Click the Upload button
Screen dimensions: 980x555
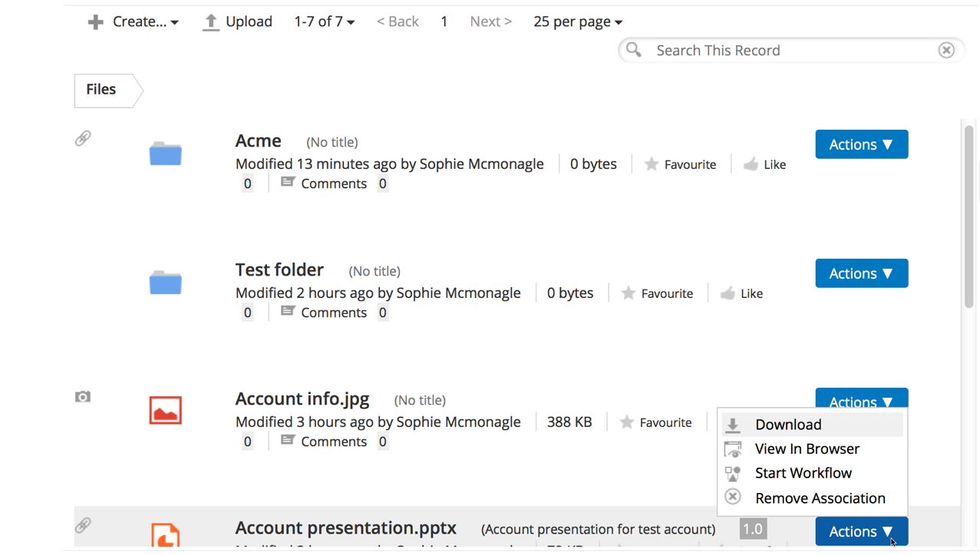click(x=237, y=21)
